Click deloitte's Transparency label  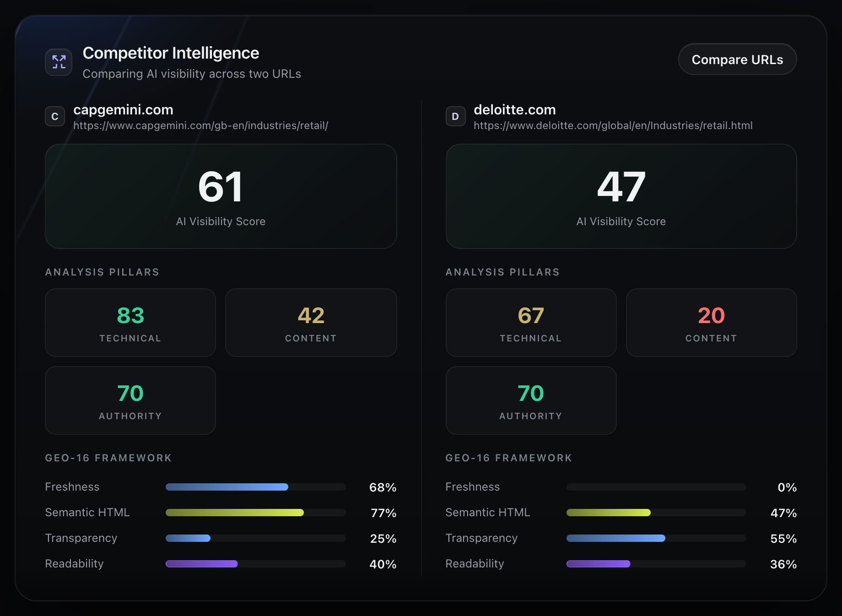tap(481, 538)
